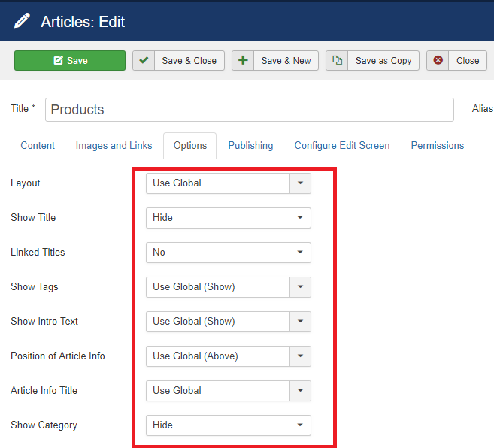Open the Images and Links tab
494x448 pixels.
point(114,146)
